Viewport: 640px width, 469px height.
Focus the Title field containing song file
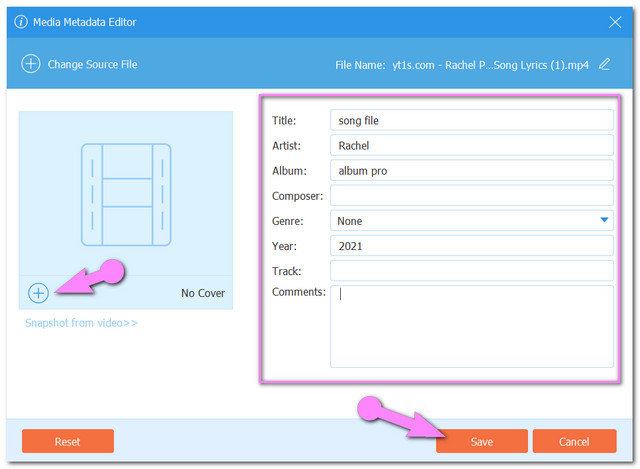coord(471,120)
